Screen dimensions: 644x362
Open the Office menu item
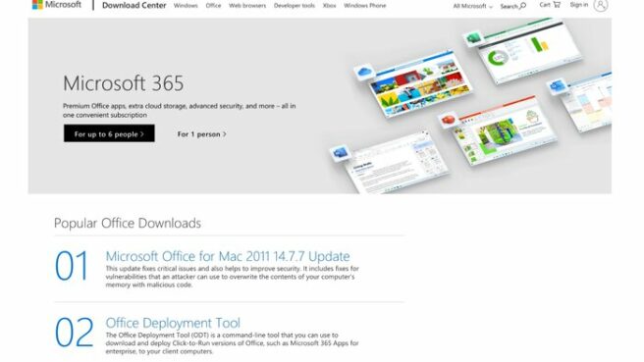coord(213,6)
